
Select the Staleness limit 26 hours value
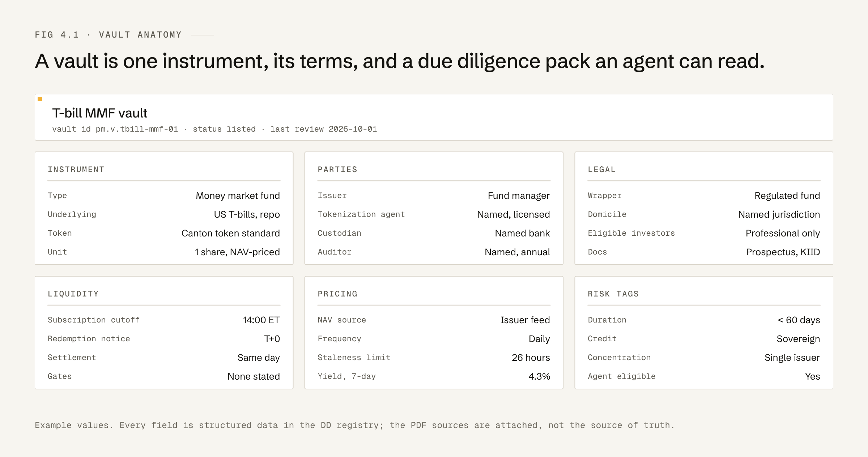pyautogui.click(x=531, y=358)
